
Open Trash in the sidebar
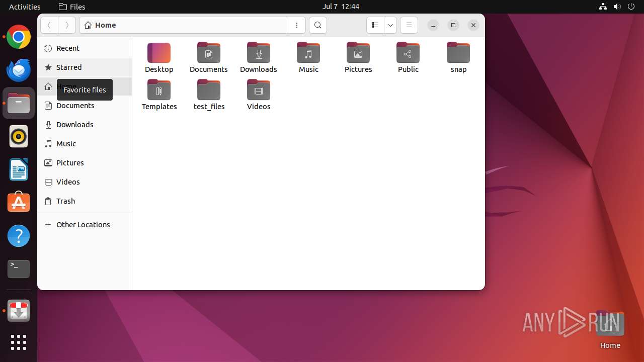[x=85, y=201]
